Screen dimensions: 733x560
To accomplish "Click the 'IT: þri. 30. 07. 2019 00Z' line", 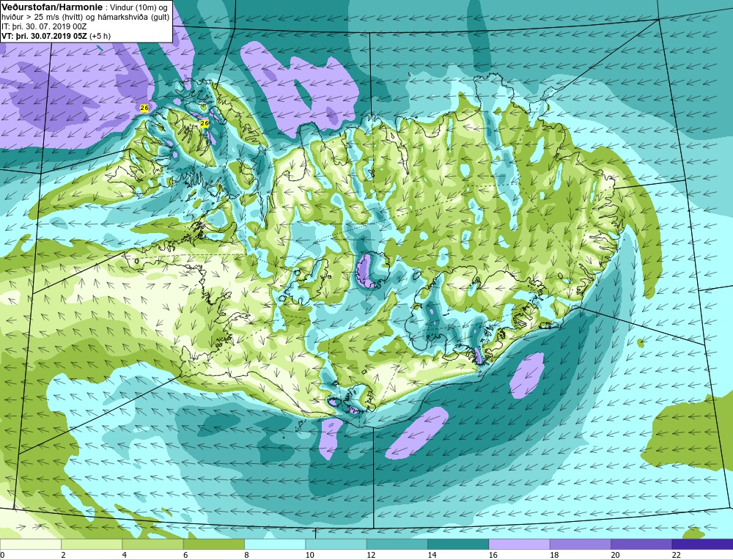I will [44, 26].
